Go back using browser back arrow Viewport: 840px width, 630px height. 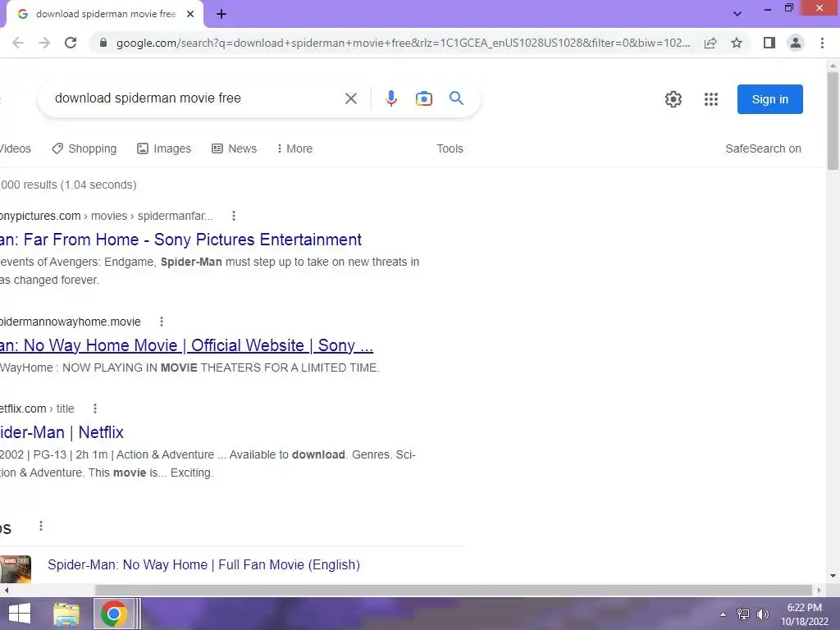point(18,43)
